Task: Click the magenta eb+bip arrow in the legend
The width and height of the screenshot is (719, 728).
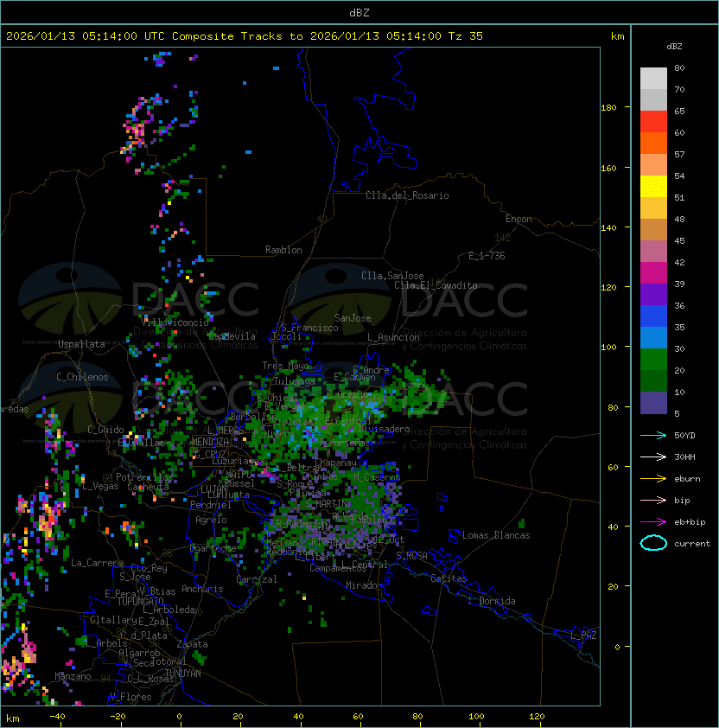Action: click(x=653, y=522)
